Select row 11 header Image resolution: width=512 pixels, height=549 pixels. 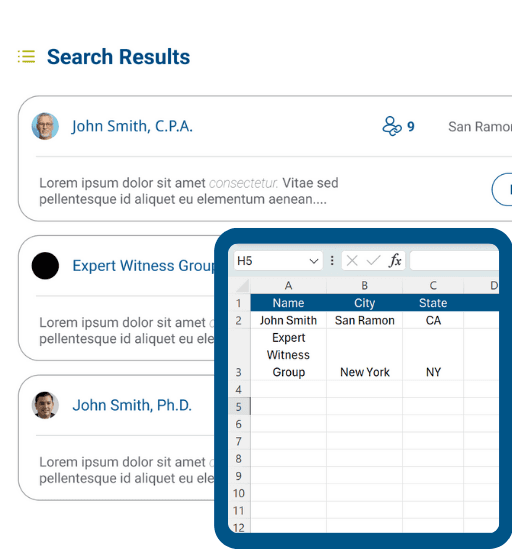coord(239,510)
